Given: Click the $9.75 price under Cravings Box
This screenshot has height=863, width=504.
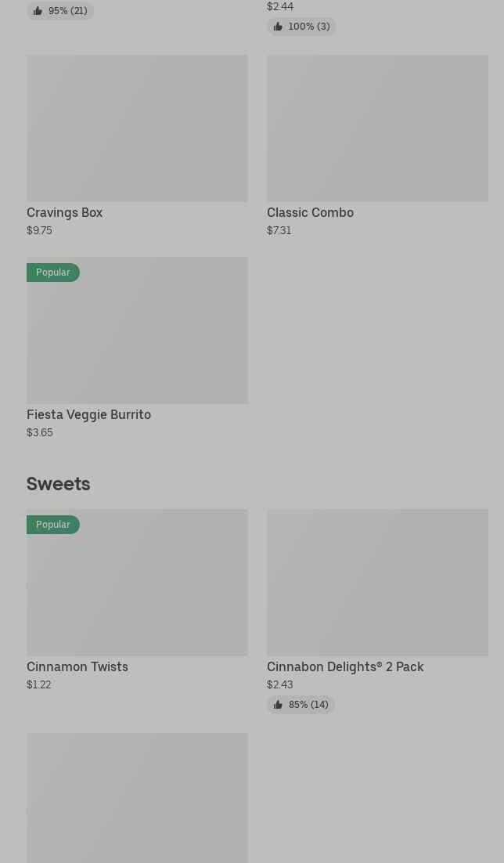Looking at the screenshot, I should coord(39,230).
